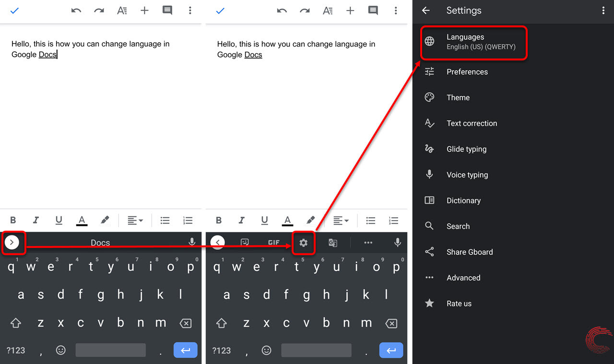Open the font text color picker
This screenshot has width=614, height=364.
pyautogui.click(x=82, y=220)
